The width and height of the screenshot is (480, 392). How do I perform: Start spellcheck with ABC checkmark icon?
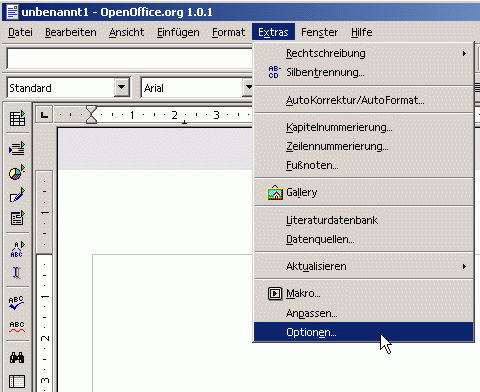click(17, 303)
